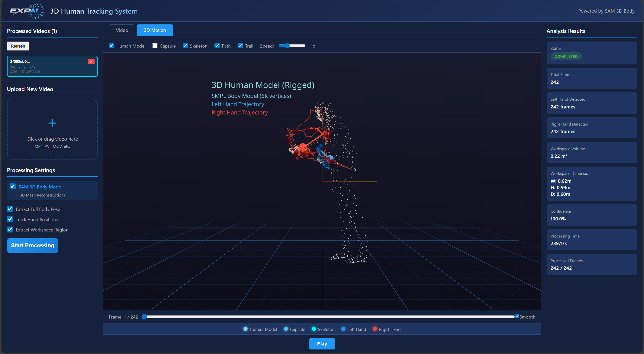Toggle the Smooth option near the frame slider
Screen dimensions: 644x354
517,317
